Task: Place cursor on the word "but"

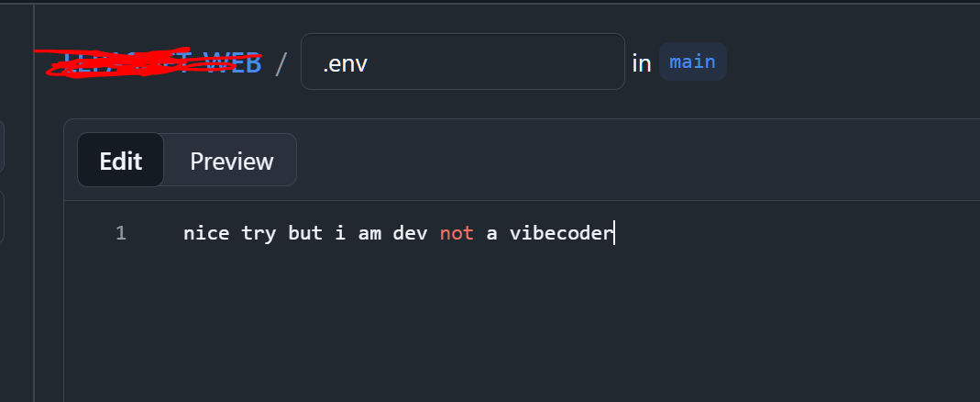Action: click(x=305, y=233)
